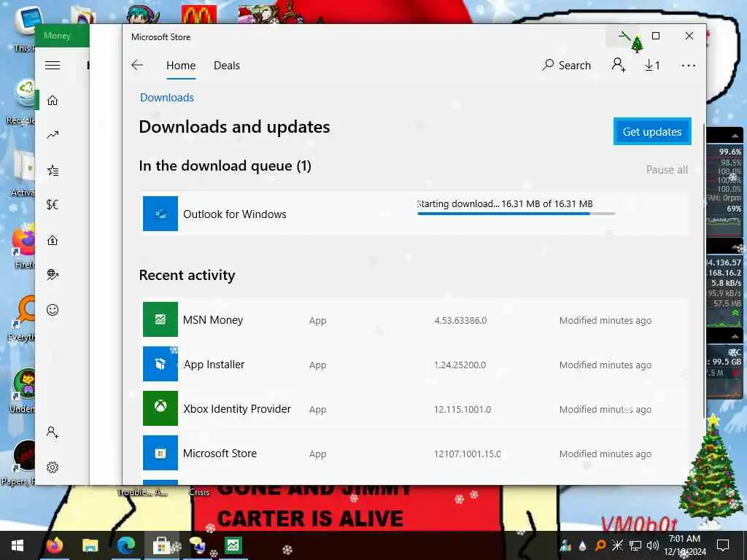Viewport: 747px width, 560px height.
Task: Open Xbox Identity Provider in recent activity
Action: (237, 408)
